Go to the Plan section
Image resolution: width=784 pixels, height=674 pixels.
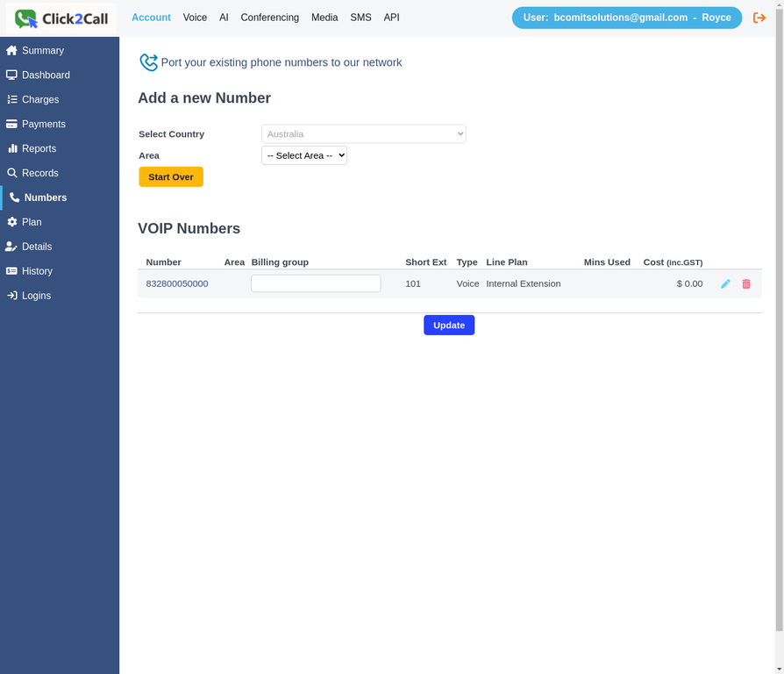[x=32, y=222]
